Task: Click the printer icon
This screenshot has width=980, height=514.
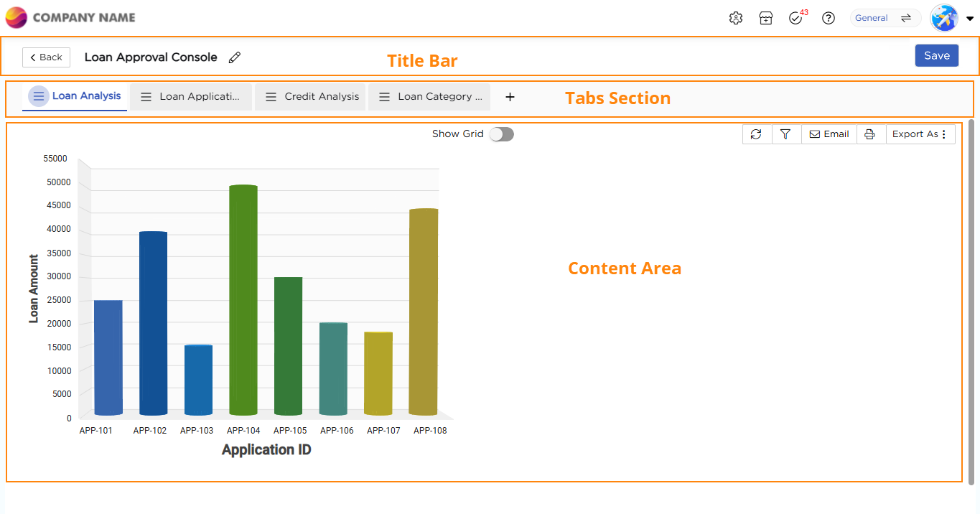Action: coord(870,134)
